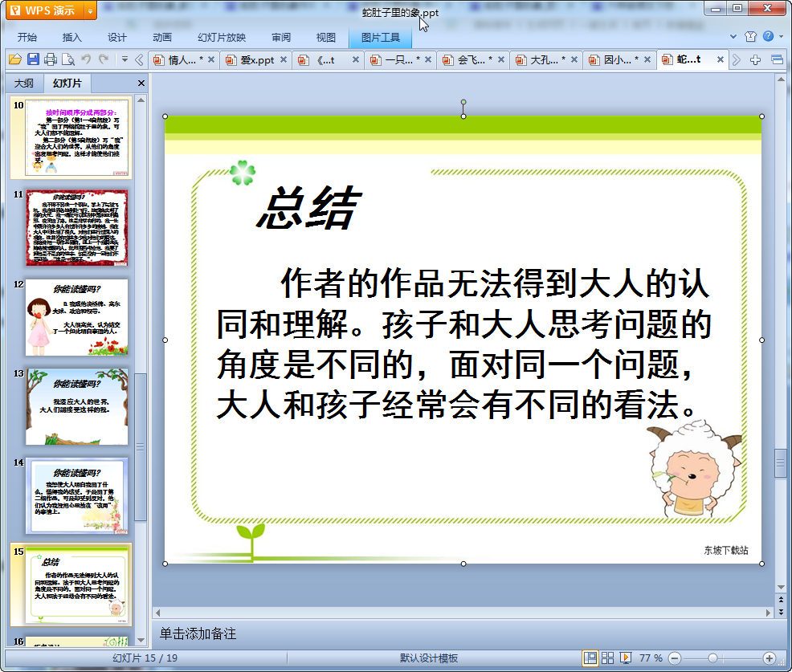Click the WPS 演示 logo button
792x672 pixels.
[x=45, y=10]
